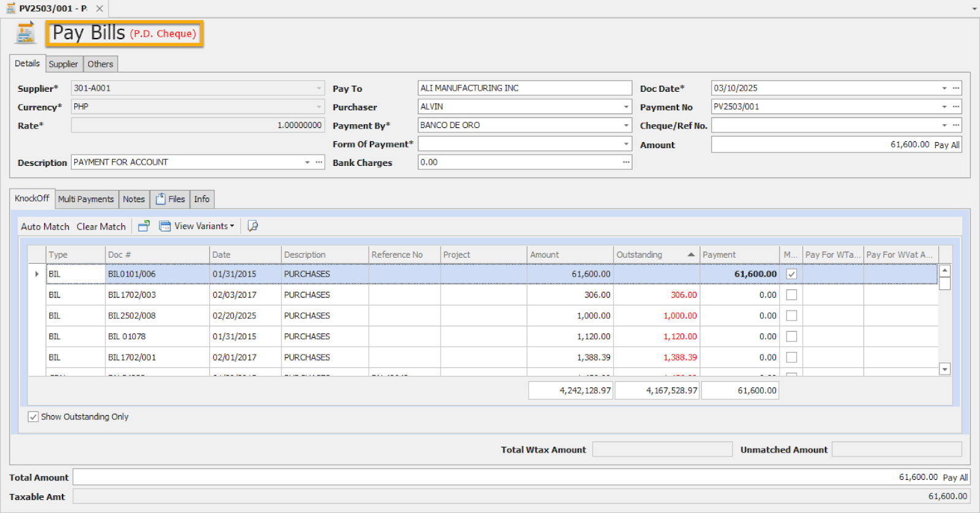
Task: Toggle Show Outstanding Only checkbox
Action: [33, 417]
